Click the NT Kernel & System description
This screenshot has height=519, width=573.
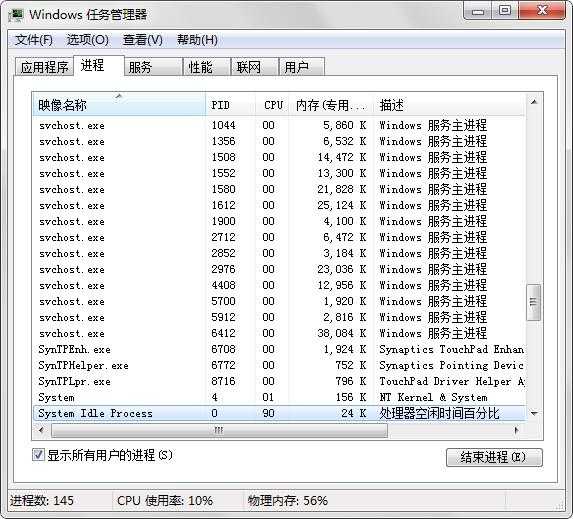coord(433,398)
